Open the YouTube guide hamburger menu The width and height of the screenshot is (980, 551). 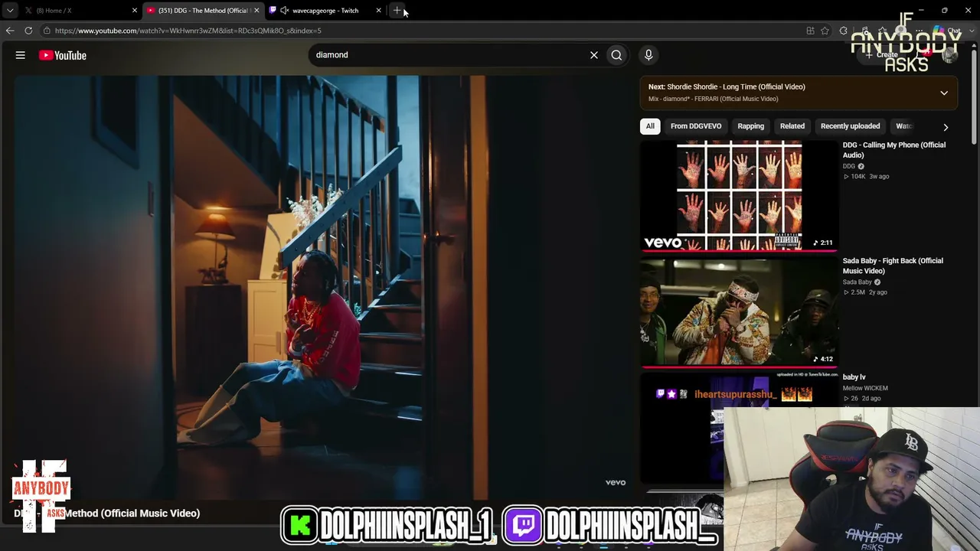pos(21,55)
